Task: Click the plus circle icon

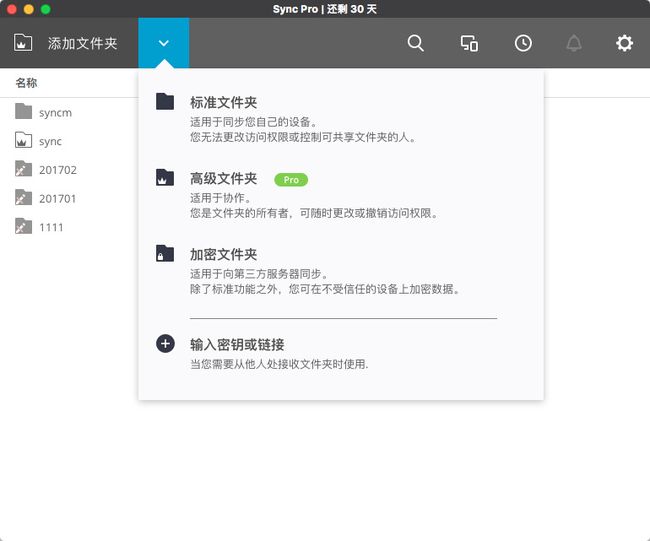Action: pyautogui.click(x=165, y=344)
